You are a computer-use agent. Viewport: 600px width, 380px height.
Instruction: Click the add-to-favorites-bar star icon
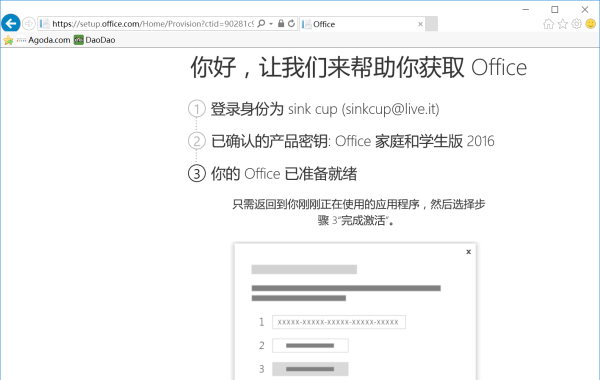(8, 40)
